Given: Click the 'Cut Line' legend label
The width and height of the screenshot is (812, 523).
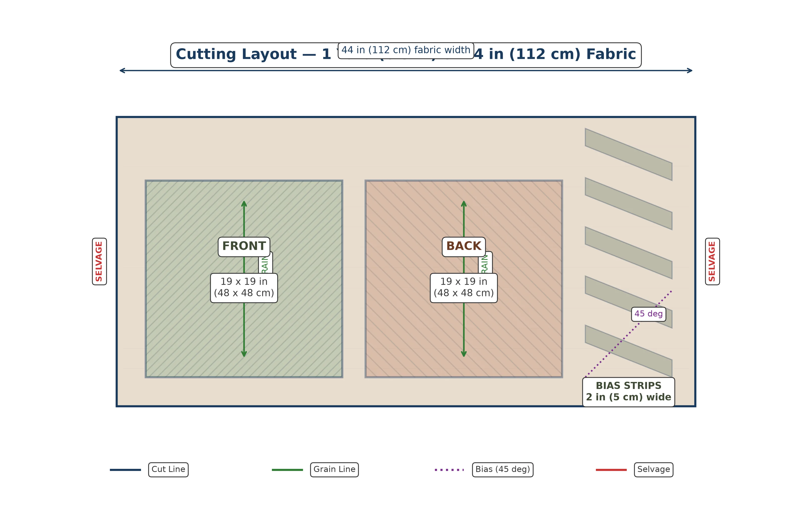Looking at the screenshot, I should 168,469.
